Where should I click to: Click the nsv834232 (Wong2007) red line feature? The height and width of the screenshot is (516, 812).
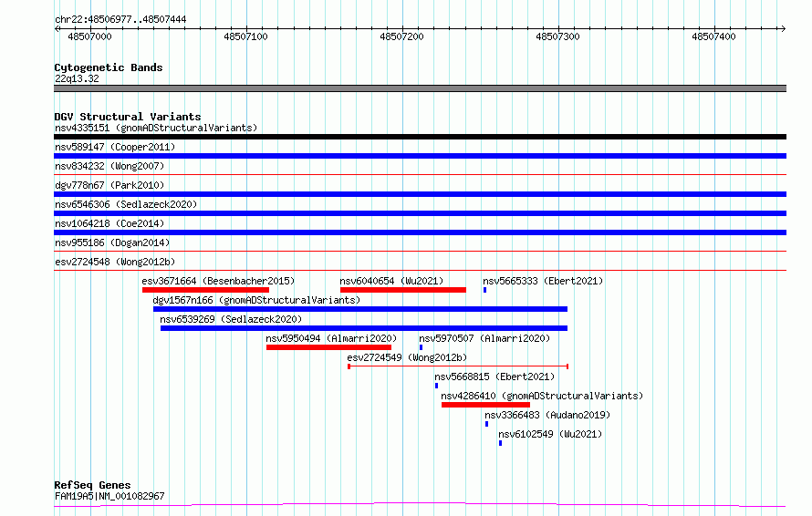420,175
